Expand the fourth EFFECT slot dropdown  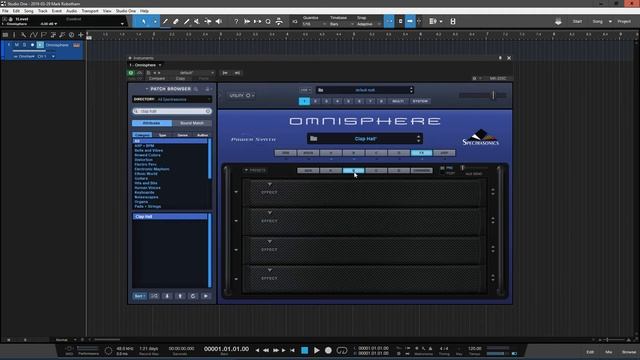tap(269, 270)
